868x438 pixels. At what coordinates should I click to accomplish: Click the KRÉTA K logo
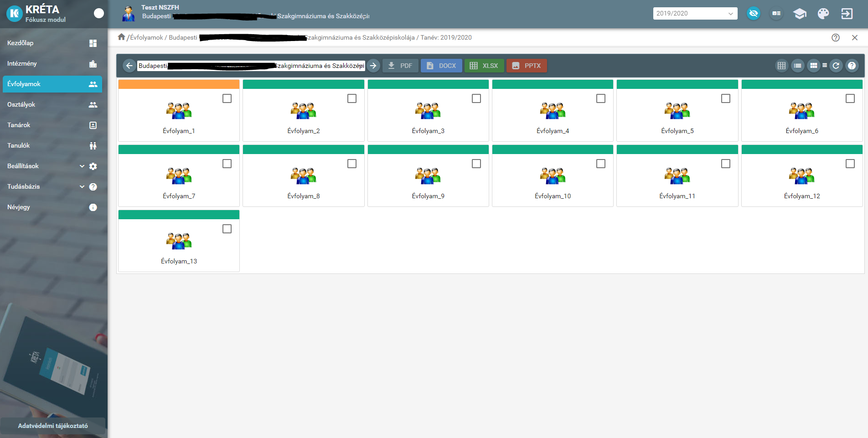point(15,14)
